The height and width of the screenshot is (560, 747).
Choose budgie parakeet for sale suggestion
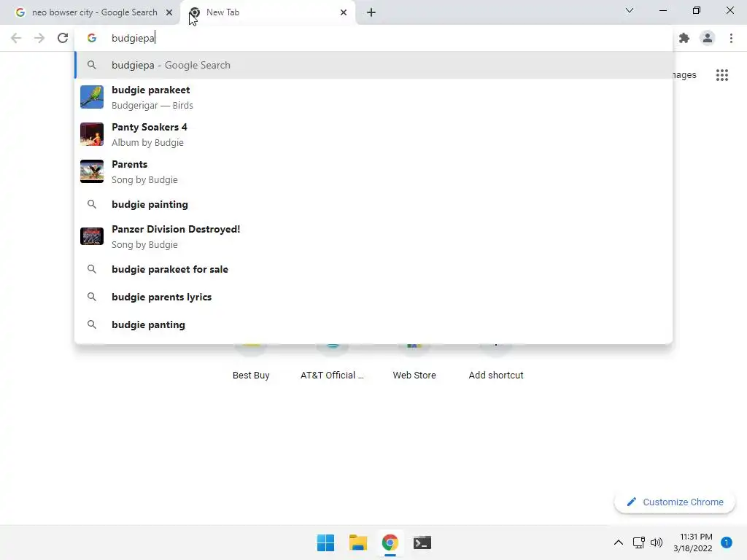click(373, 269)
